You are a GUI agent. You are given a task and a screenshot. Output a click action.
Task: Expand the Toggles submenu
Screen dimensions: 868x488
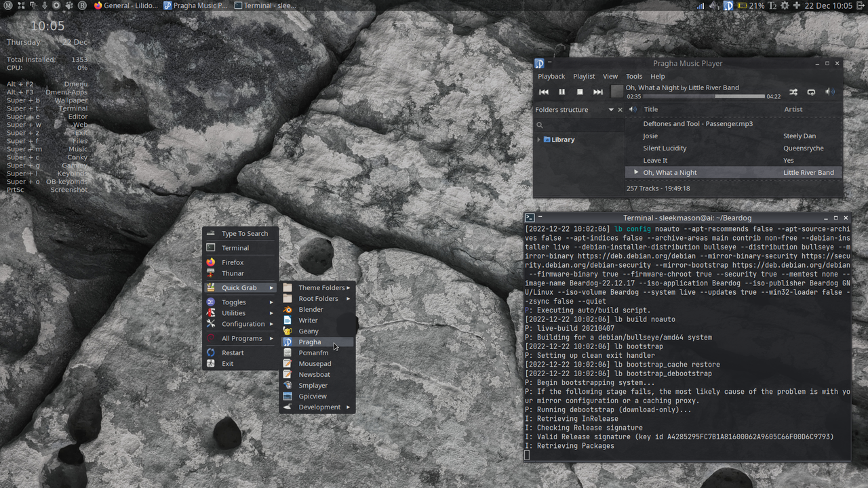[241, 302]
